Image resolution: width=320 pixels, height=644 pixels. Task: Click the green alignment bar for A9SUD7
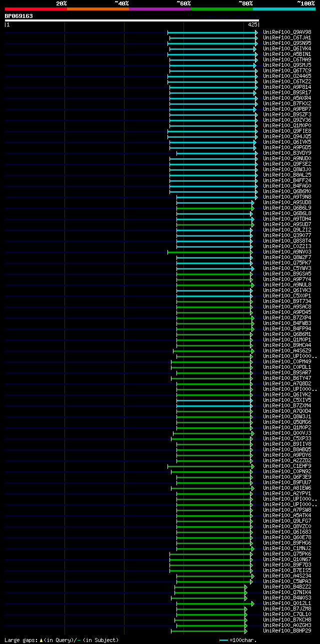coord(215,224)
